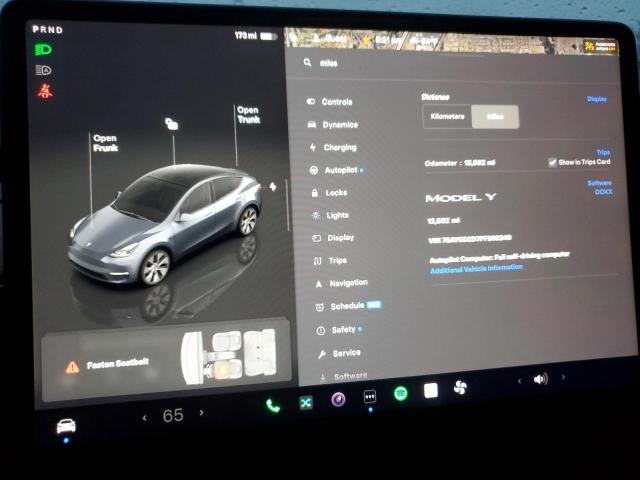
Task: Launch Spotify from the dock
Action: pos(400,393)
